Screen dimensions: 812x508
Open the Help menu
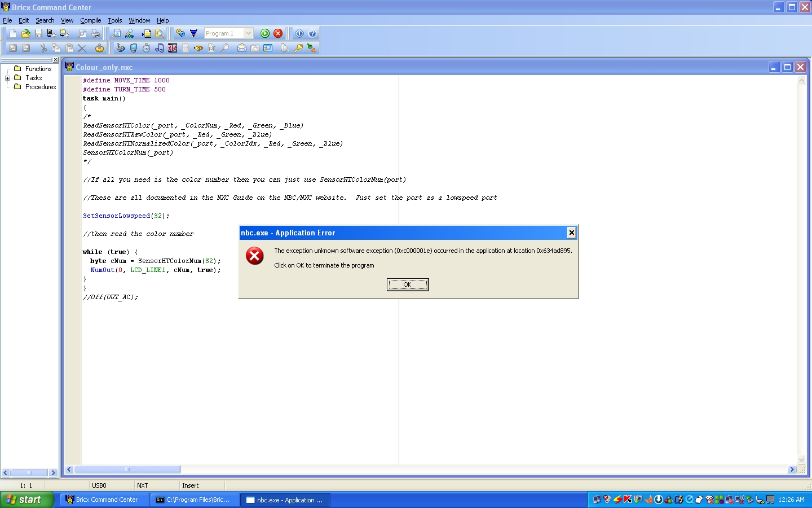point(163,20)
